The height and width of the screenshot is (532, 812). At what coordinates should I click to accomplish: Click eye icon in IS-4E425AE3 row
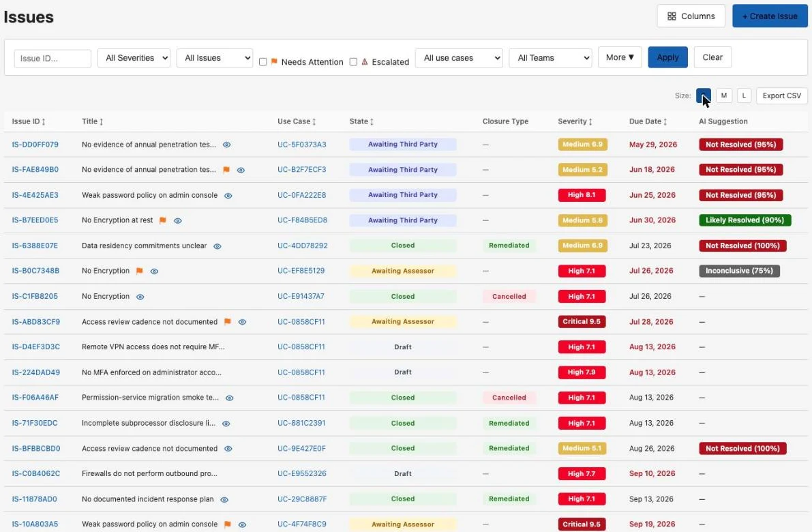228,195
